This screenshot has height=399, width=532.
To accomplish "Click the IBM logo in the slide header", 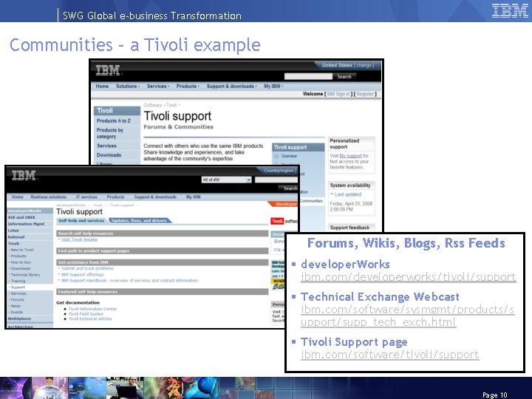I will point(510,10).
